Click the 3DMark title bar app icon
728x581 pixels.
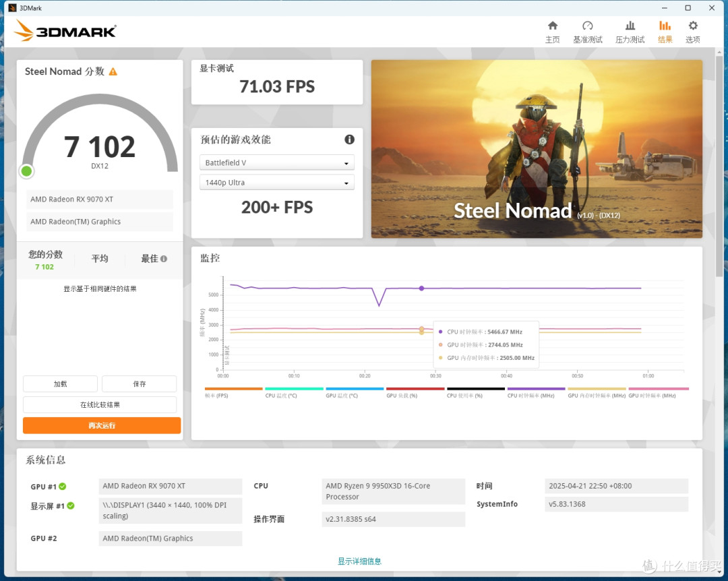pyautogui.click(x=13, y=8)
